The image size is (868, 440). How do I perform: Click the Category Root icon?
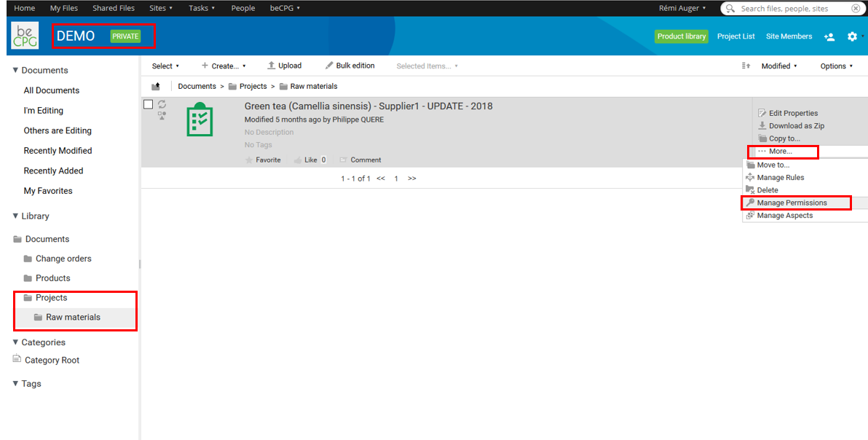[17, 359]
